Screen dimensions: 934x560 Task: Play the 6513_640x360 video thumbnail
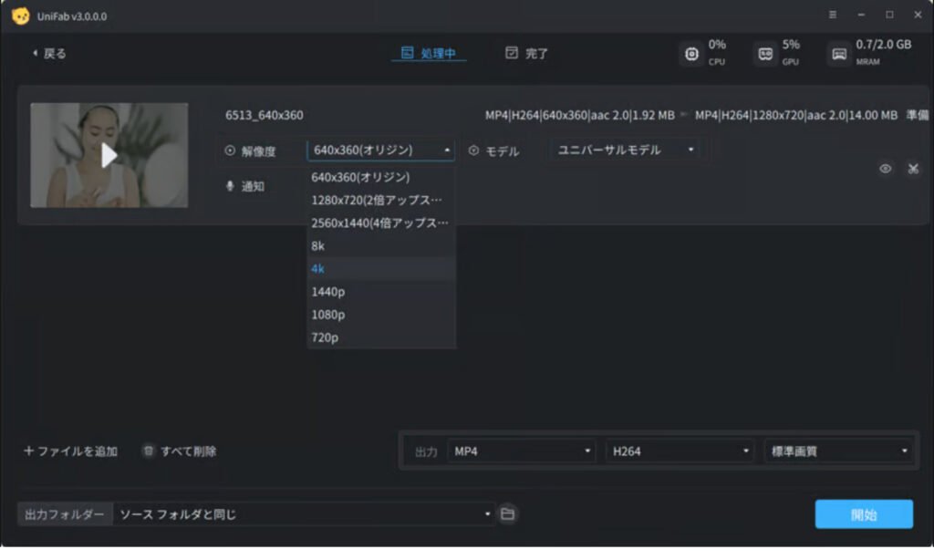(x=109, y=155)
